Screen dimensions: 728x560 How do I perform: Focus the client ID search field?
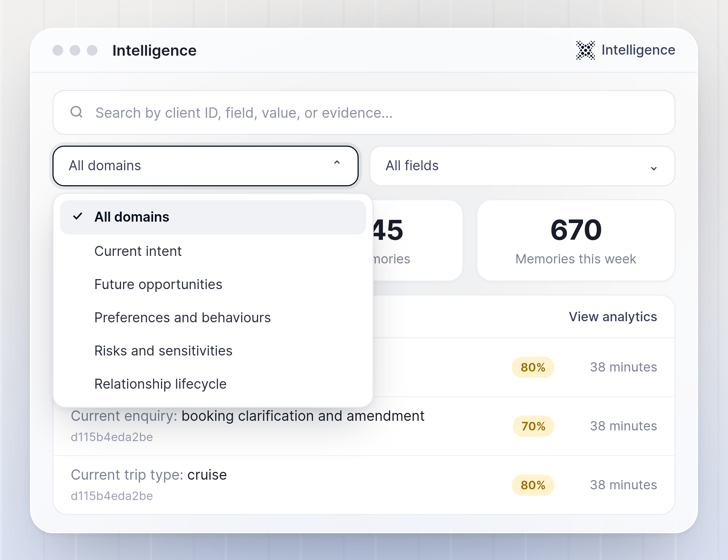pyautogui.click(x=364, y=112)
